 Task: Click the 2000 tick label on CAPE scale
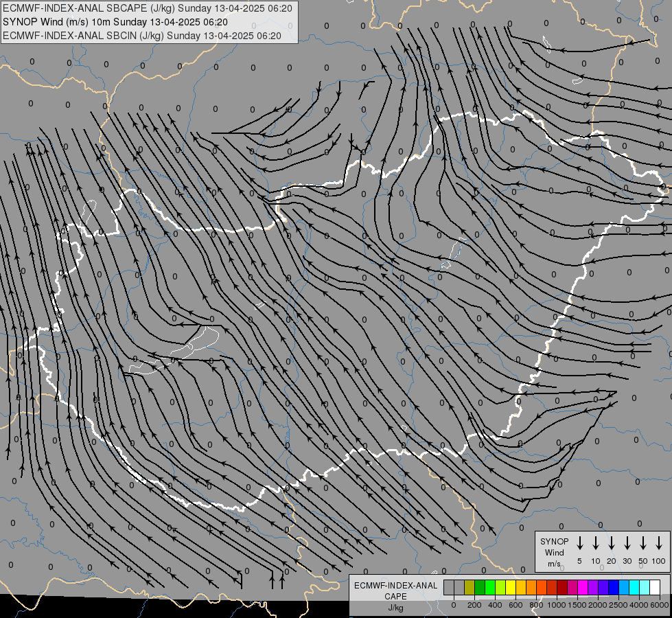coord(598,605)
